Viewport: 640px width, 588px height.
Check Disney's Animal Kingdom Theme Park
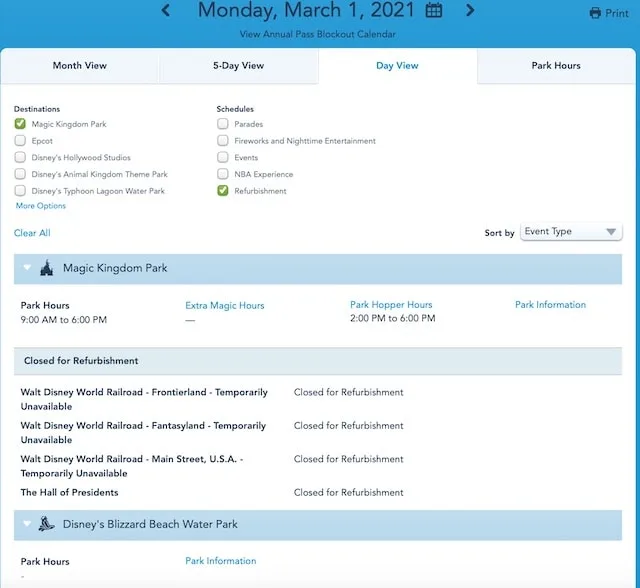20,174
